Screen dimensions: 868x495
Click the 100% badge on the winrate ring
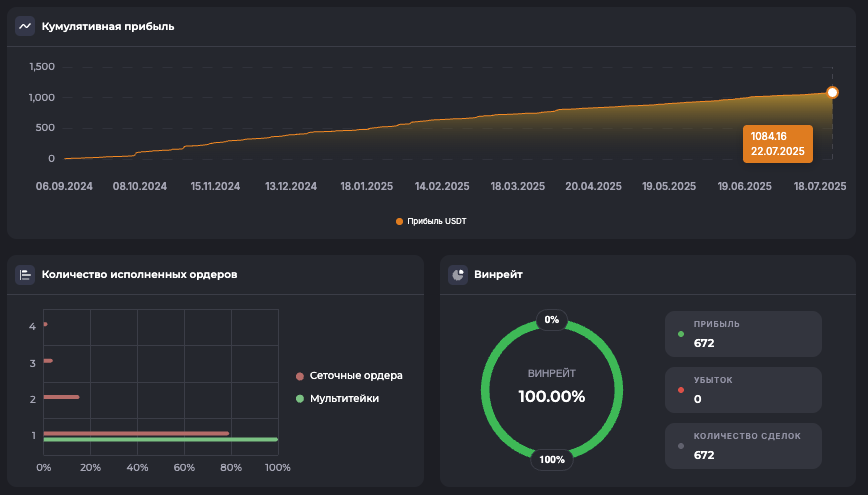pyautogui.click(x=552, y=460)
